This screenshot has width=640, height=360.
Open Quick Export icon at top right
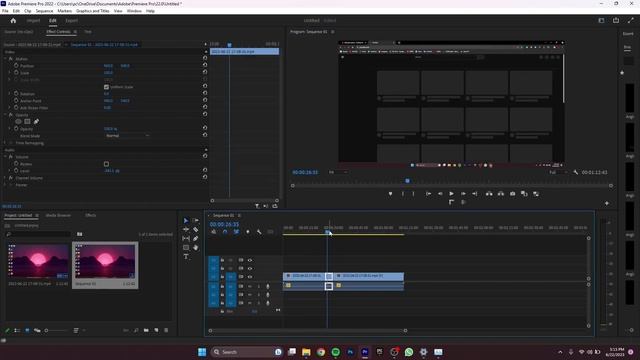pyautogui.click(x=616, y=20)
